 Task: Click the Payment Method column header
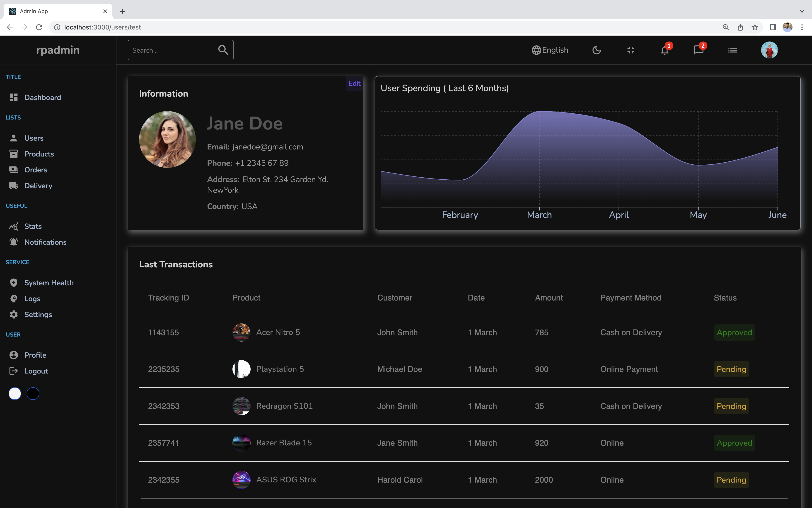click(631, 298)
